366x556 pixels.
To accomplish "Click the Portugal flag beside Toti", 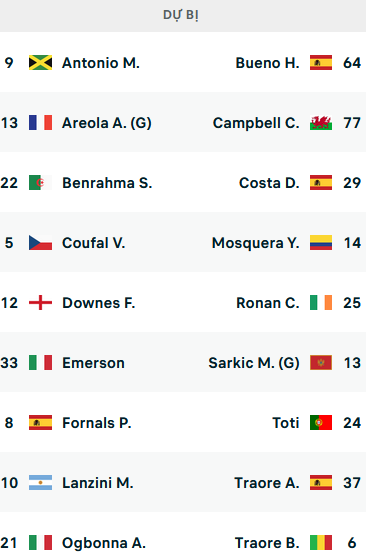I will [x=321, y=422].
